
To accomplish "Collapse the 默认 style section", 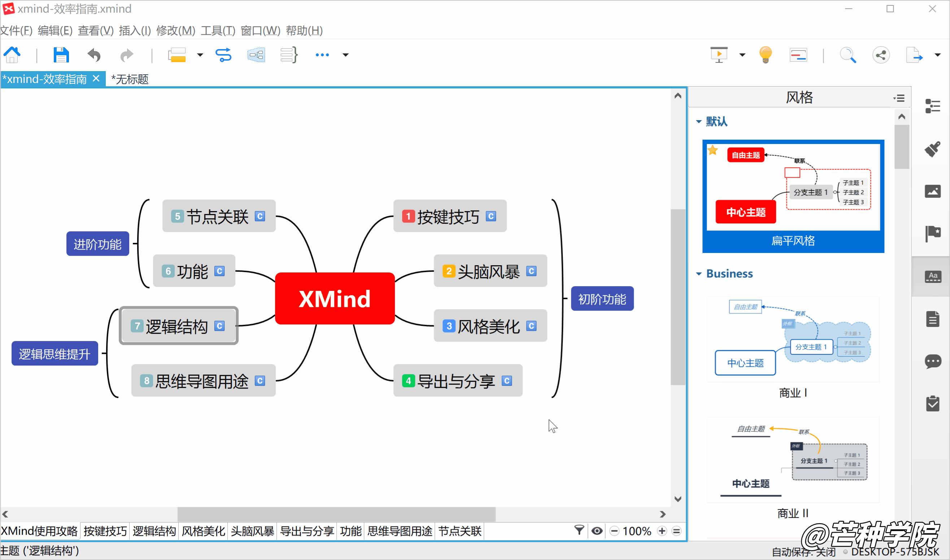I will tap(699, 122).
